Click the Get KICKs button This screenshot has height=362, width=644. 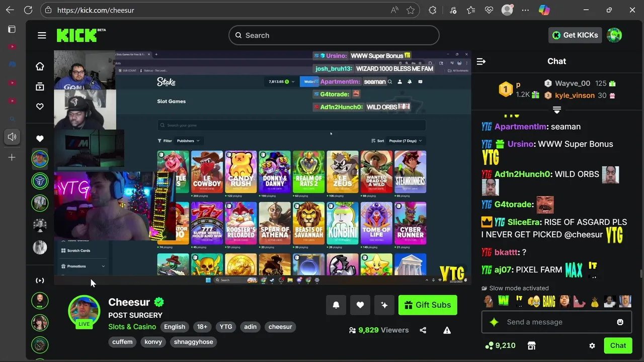coord(575,35)
